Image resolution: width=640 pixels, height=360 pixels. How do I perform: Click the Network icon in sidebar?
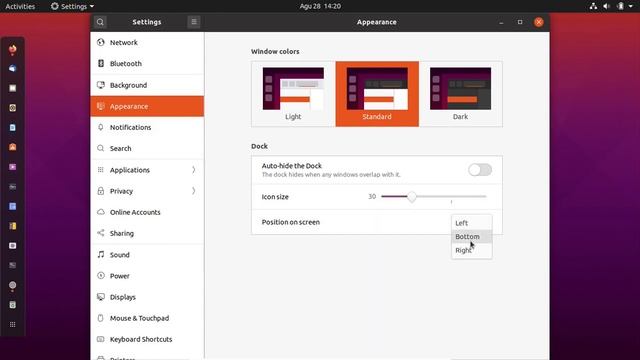click(x=101, y=42)
